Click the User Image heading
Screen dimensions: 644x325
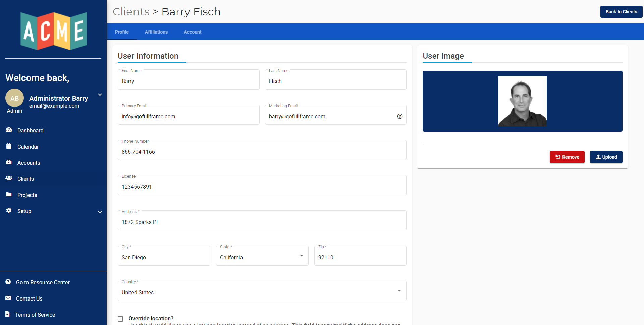coord(443,56)
